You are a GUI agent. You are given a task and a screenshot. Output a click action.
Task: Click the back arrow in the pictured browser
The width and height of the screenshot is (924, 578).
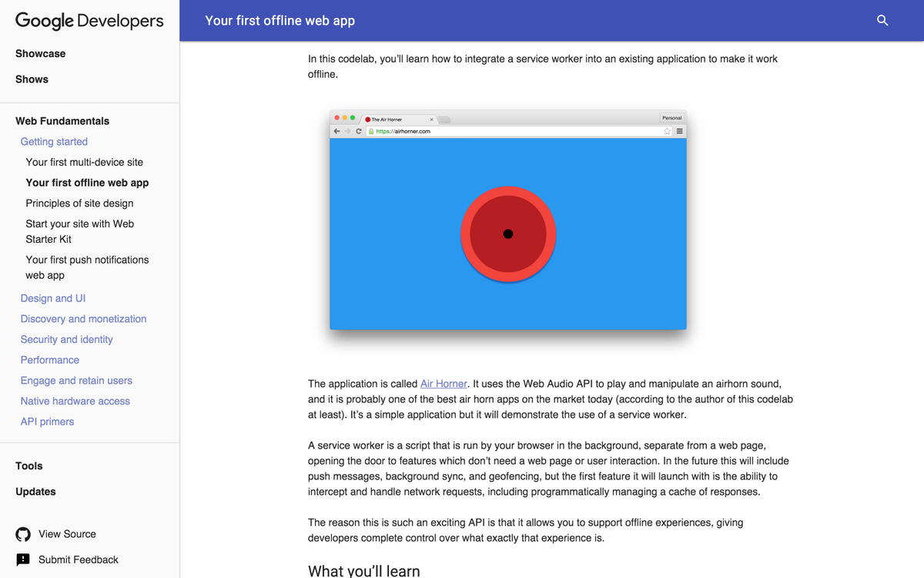pyautogui.click(x=336, y=131)
